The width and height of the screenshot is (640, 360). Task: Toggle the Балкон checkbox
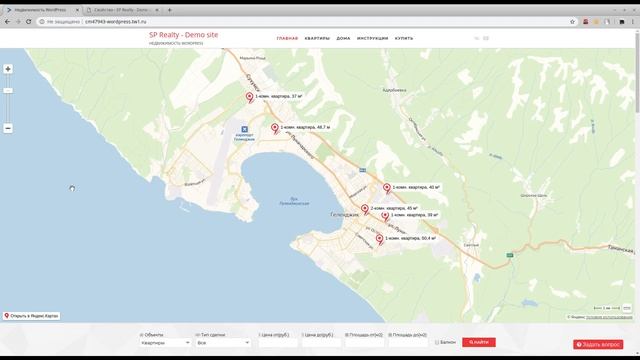pos(437,342)
